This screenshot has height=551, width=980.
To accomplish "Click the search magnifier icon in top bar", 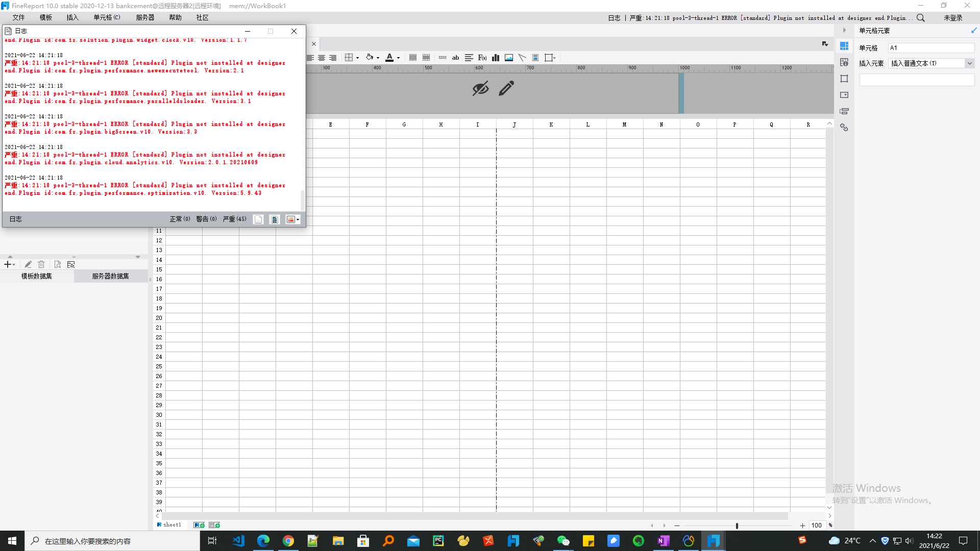I will [921, 18].
